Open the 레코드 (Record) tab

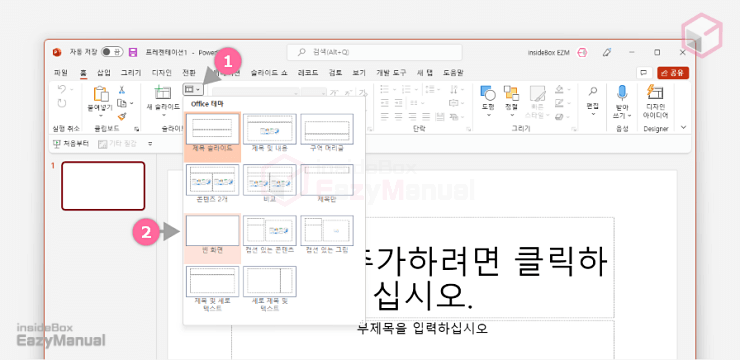point(308,73)
